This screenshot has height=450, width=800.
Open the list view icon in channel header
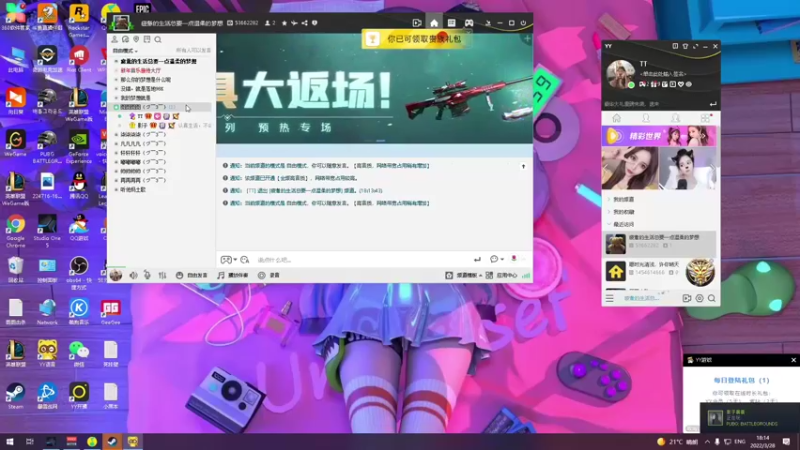452,23
